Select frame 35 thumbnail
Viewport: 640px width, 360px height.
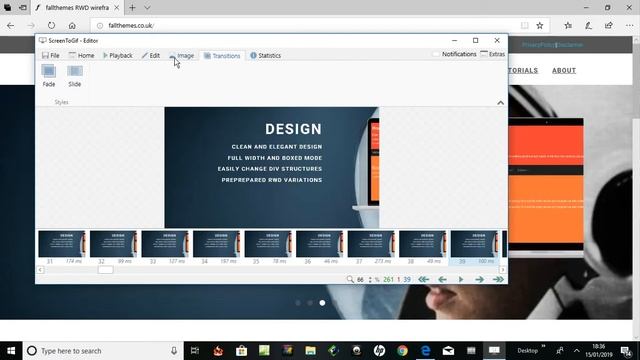coord(268,247)
